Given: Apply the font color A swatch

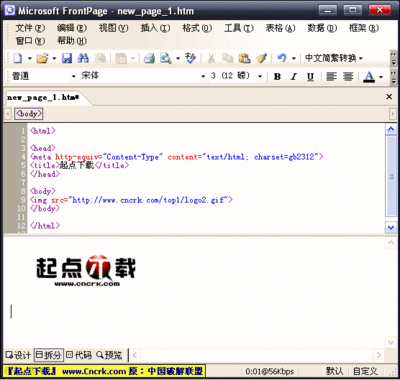Looking at the screenshot, I should 369,76.
